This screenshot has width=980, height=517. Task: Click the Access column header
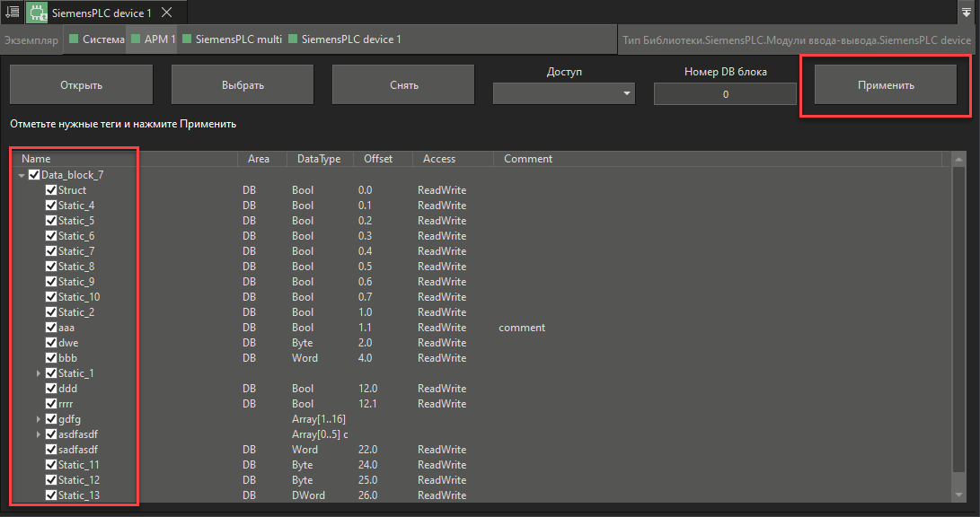(x=453, y=159)
